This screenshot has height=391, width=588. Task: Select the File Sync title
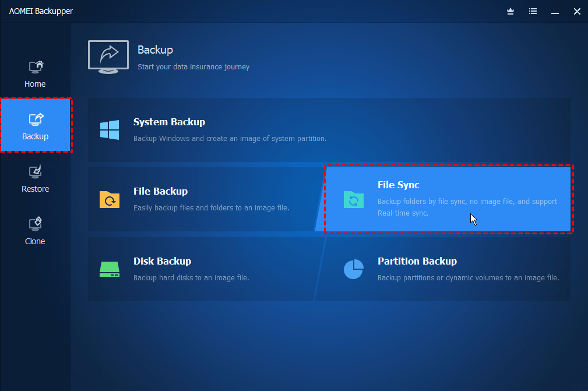coord(398,185)
